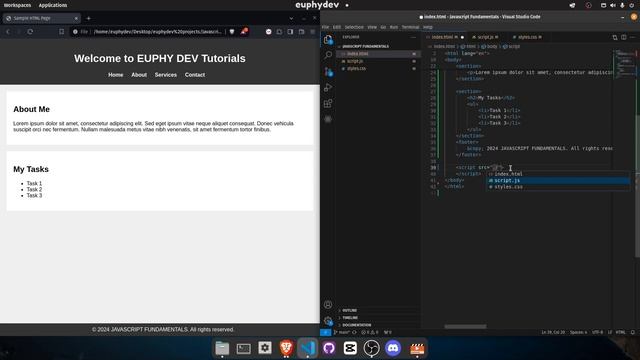This screenshot has width=640, height=360.
Task: Open Run and Debug view in VS Code
Action: point(328,87)
